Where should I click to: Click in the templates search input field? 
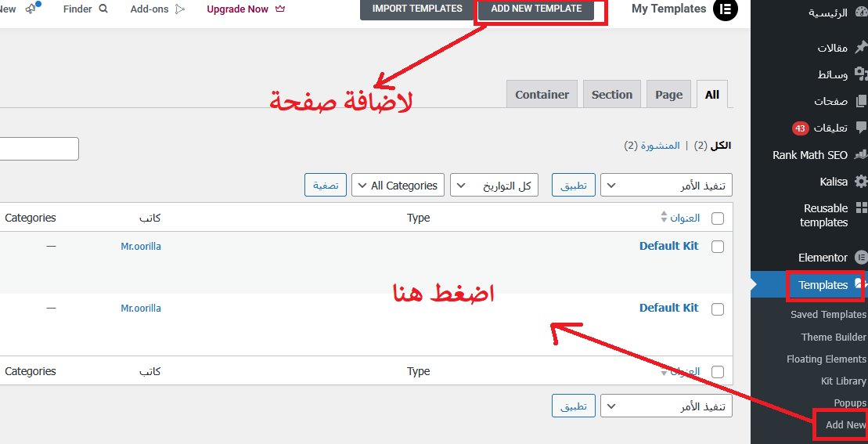[39, 148]
